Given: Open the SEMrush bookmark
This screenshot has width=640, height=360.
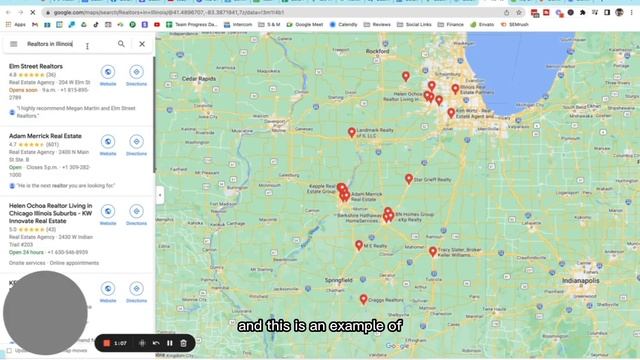Looking at the screenshot, I should click(x=514, y=24).
